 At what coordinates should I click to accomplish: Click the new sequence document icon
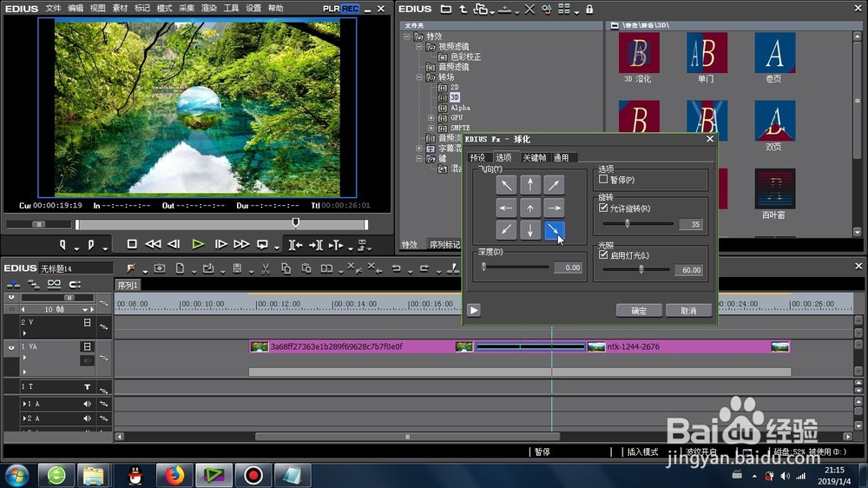(180, 268)
